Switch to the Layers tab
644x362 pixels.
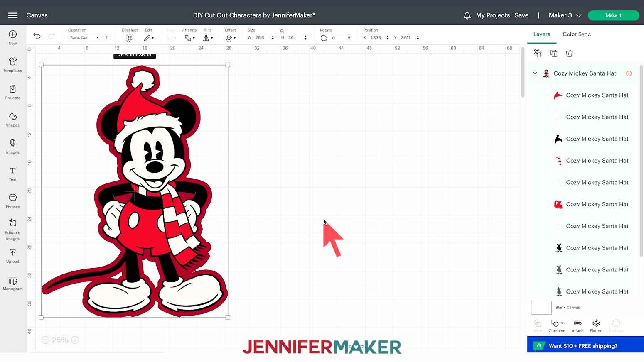click(x=542, y=34)
